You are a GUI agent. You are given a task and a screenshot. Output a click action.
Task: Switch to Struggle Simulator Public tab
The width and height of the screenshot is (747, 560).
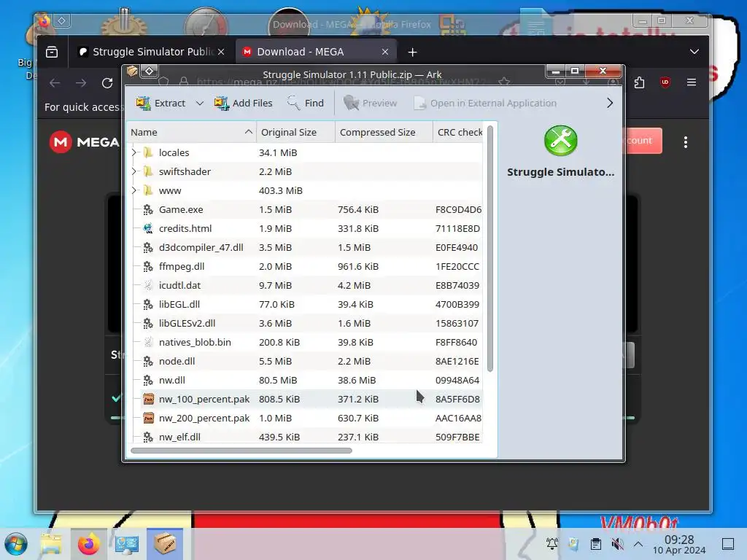coord(152,52)
